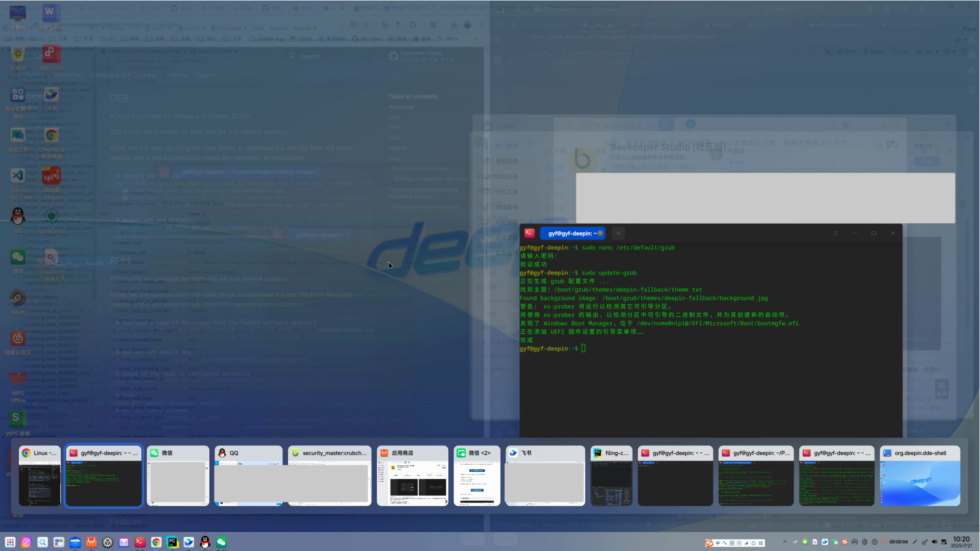This screenshot has width=980, height=551.
Task: Switch to the Linux Chrome window thumbnail
Action: [40, 476]
